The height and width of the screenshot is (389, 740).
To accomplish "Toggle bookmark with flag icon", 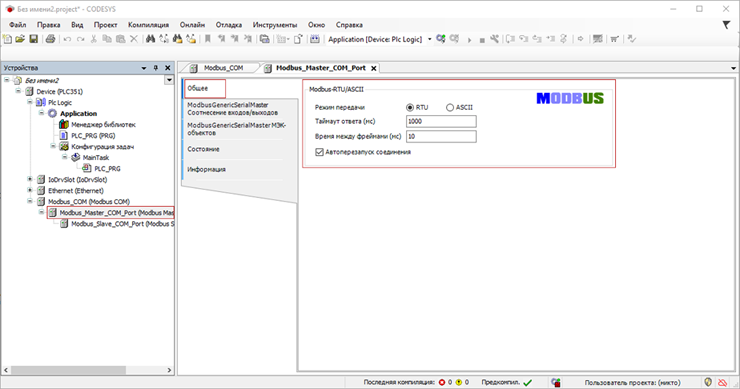I will point(207,39).
